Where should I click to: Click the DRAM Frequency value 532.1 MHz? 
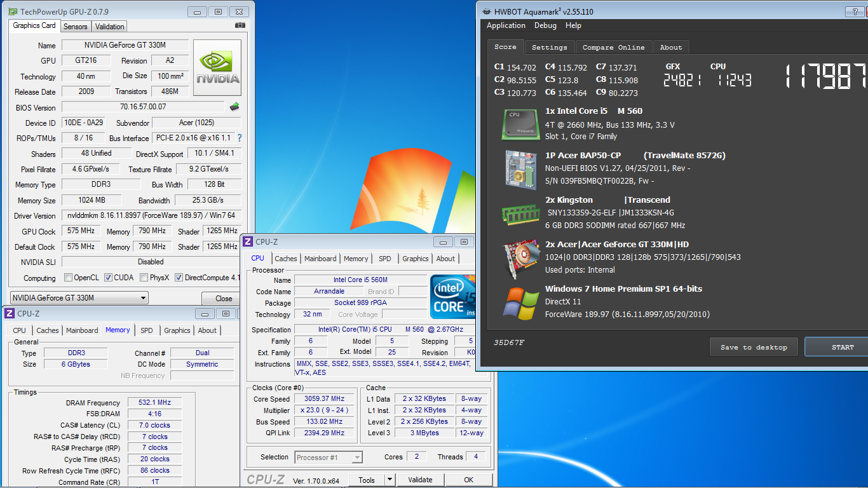coord(154,402)
